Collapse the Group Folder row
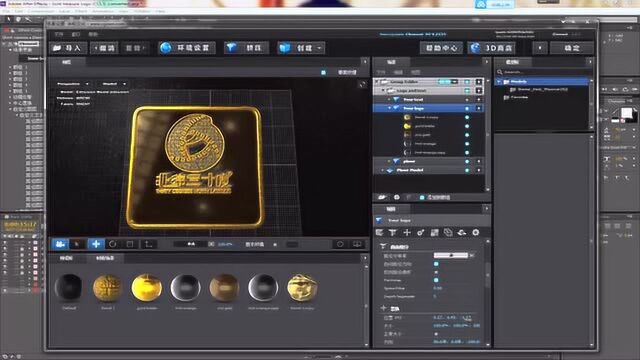 [x=377, y=82]
